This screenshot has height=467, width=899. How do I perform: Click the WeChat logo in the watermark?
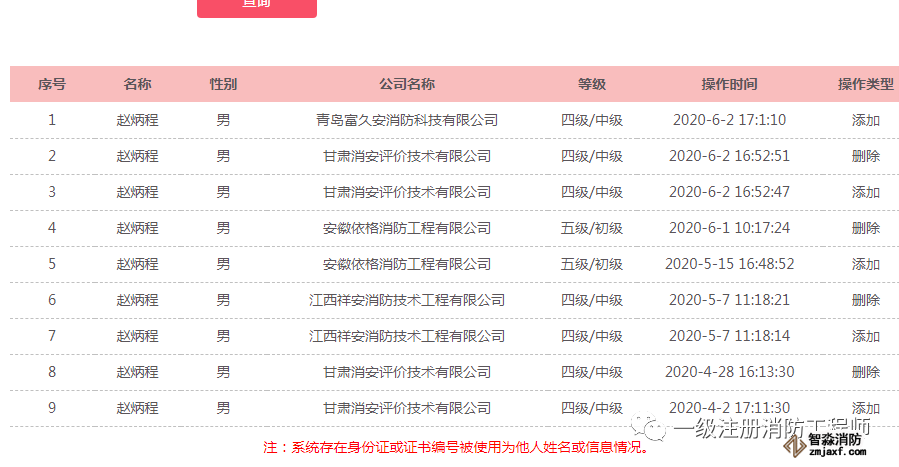655,429
